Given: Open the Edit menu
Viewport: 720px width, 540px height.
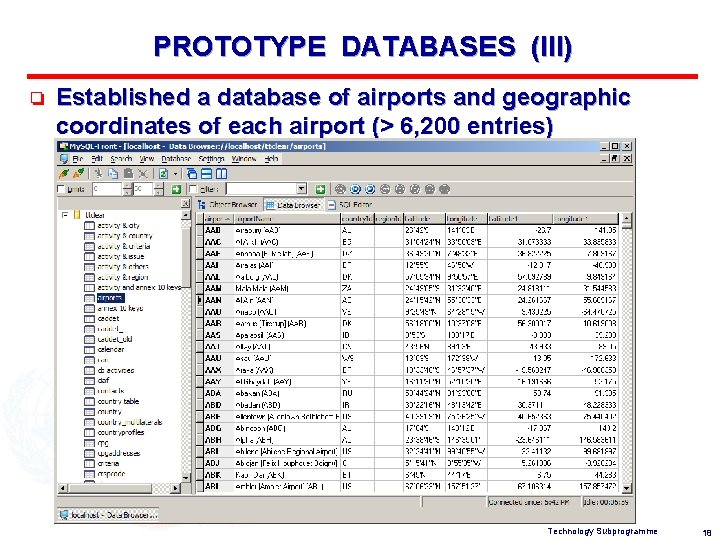Looking at the screenshot, I should point(97,159).
